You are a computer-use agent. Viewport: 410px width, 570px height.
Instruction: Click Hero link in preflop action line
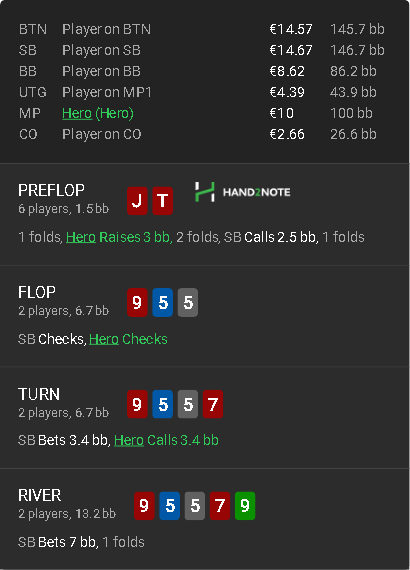(x=81, y=237)
